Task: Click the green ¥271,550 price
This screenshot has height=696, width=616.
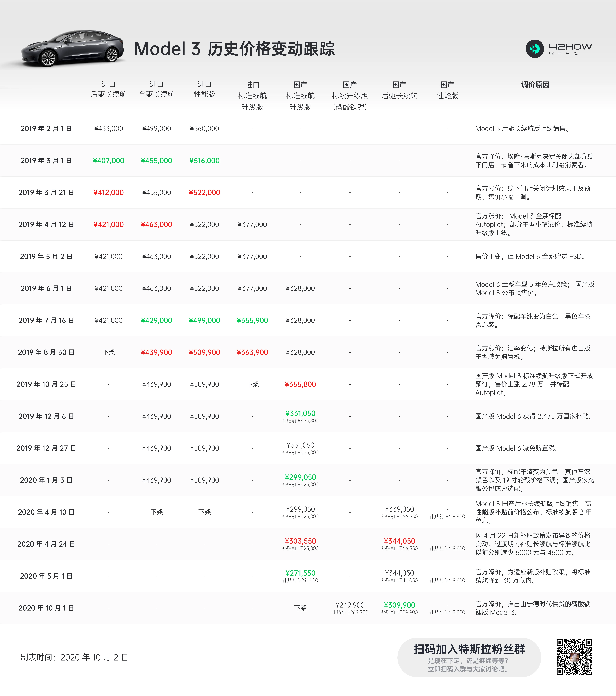Action: click(300, 573)
